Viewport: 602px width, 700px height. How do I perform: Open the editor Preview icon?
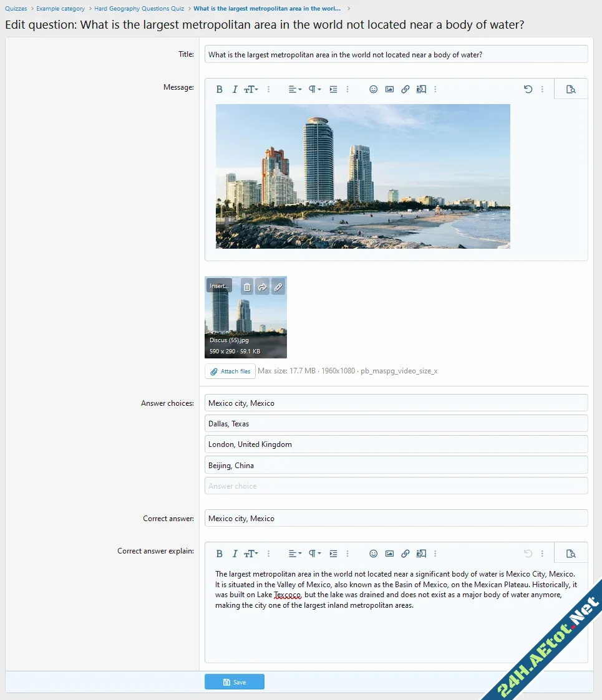(571, 89)
